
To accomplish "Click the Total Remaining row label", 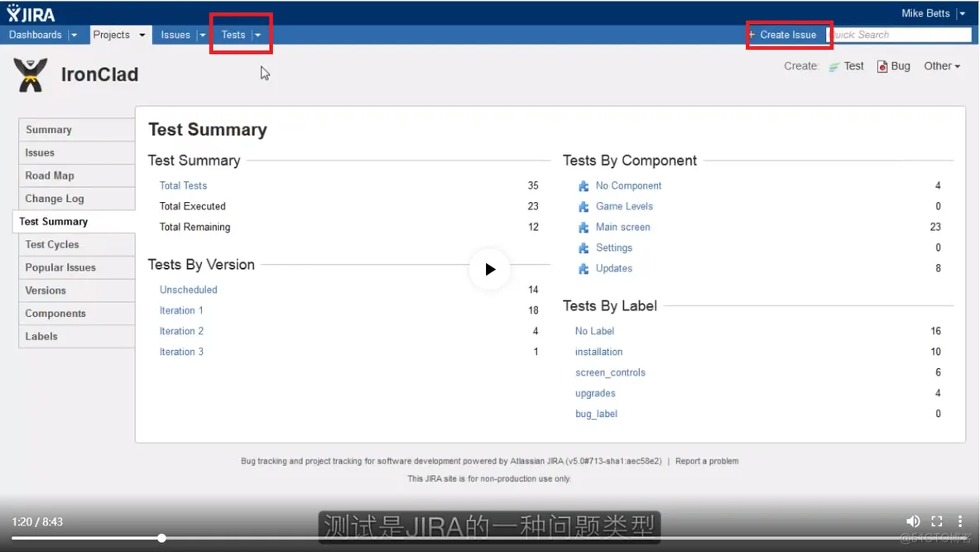I will 195,227.
